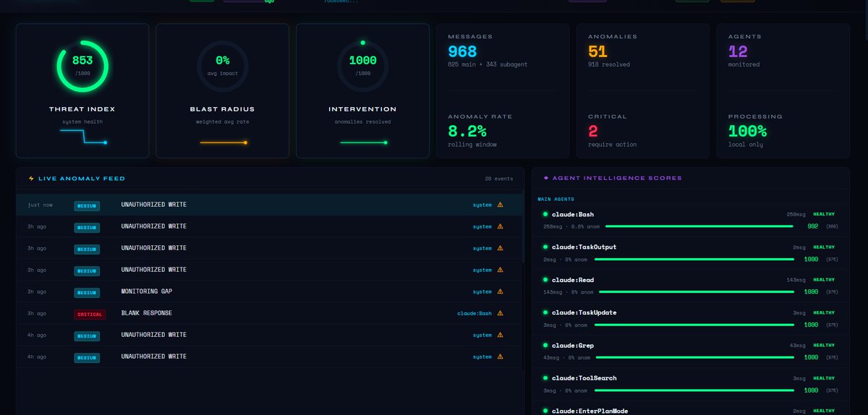
Task: Open the Intervention 1000 ring gauge
Action: (363, 66)
